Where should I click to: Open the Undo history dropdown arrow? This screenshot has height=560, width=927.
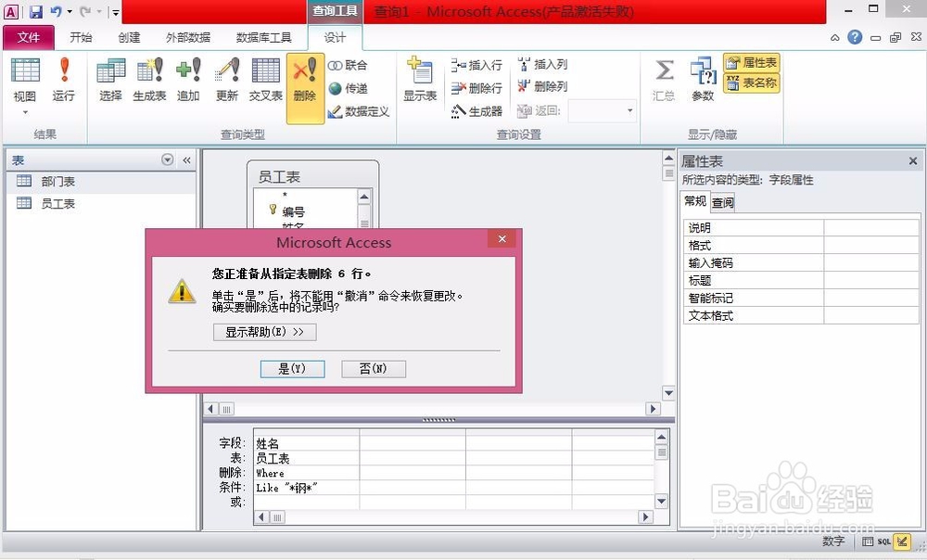pos(70,12)
